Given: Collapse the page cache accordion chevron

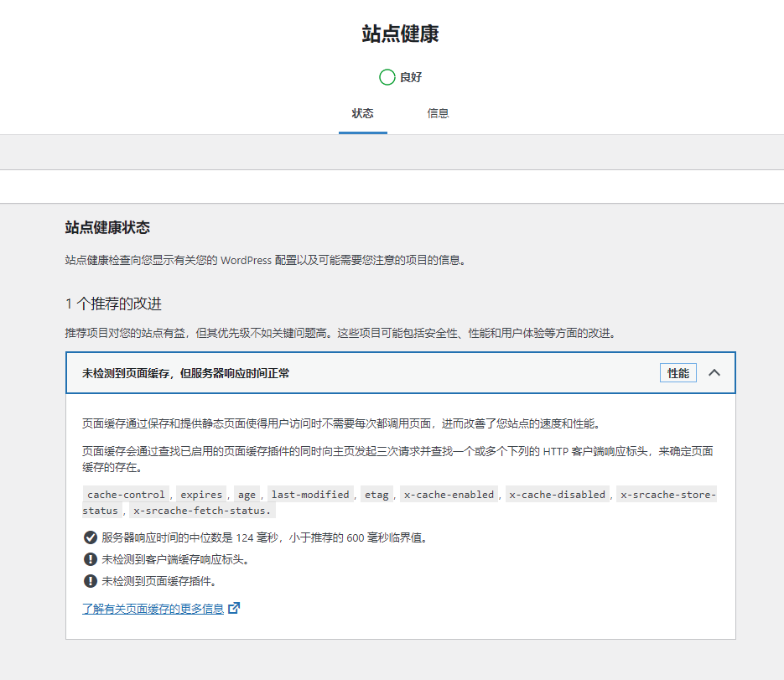Looking at the screenshot, I should [714, 373].
